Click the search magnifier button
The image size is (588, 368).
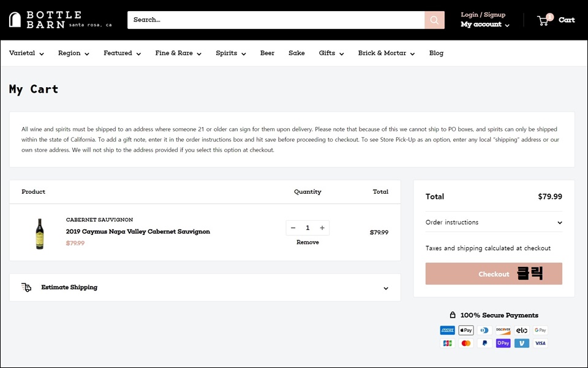coord(434,20)
